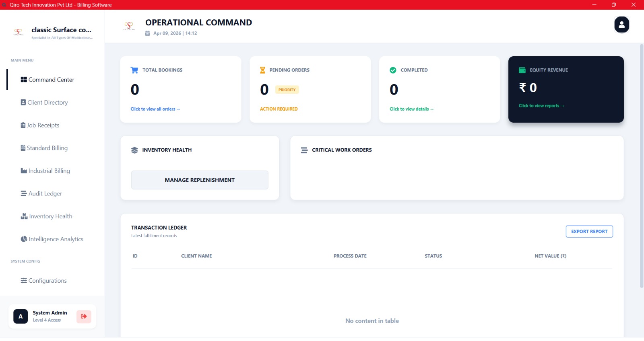Click the Standard Billing invoice icon

(x=23, y=148)
